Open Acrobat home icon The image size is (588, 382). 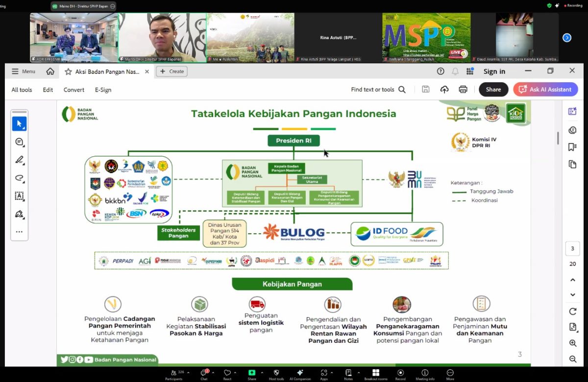(50, 72)
